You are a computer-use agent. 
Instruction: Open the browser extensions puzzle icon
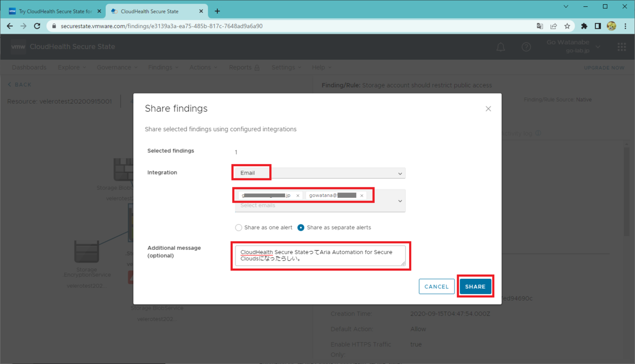(x=584, y=26)
